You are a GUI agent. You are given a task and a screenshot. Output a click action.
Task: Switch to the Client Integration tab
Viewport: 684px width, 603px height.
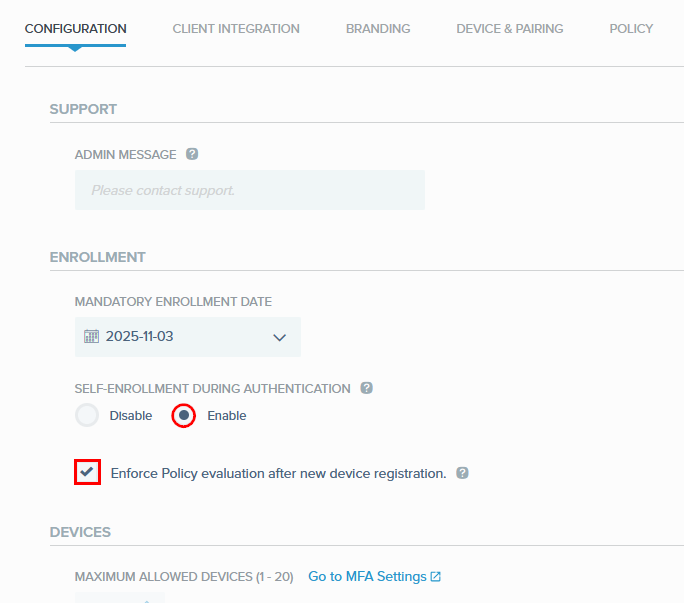pyautogui.click(x=236, y=29)
